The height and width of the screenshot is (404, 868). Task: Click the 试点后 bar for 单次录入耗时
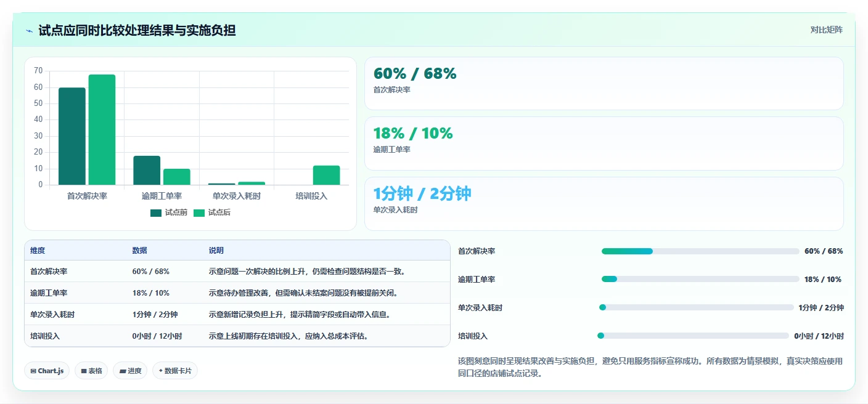(x=252, y=183)
